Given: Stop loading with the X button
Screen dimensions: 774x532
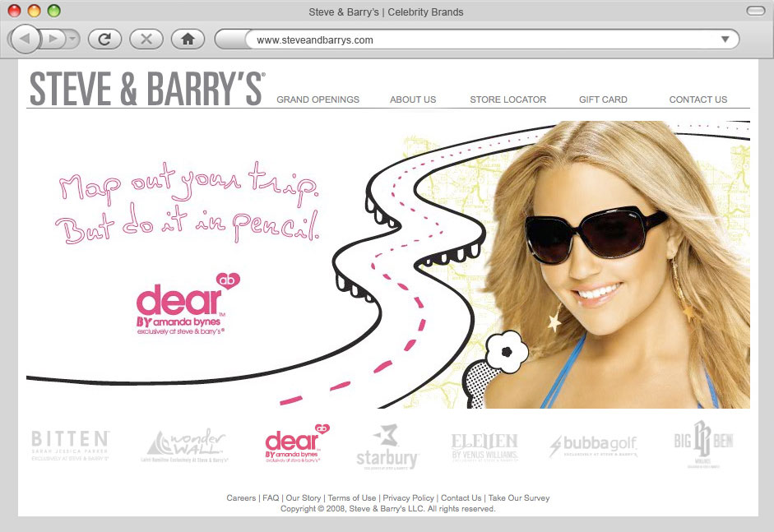Looking at the screenshot, I should tap(146, 39).
